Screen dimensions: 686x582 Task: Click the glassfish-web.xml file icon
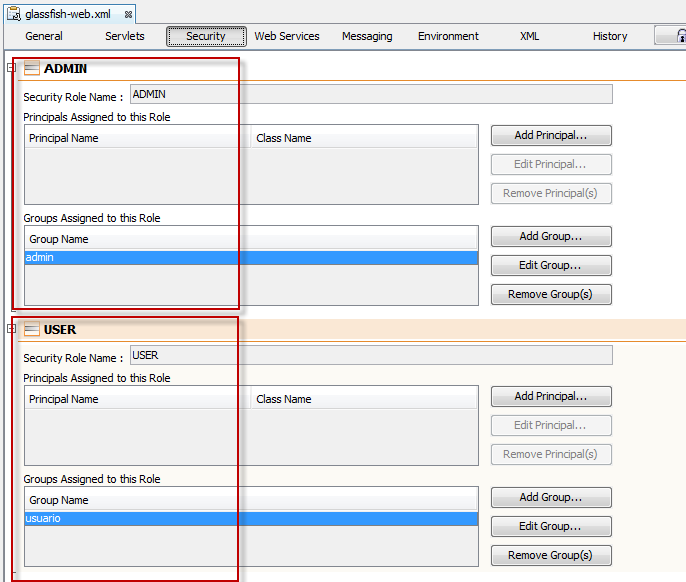(14, 14)
